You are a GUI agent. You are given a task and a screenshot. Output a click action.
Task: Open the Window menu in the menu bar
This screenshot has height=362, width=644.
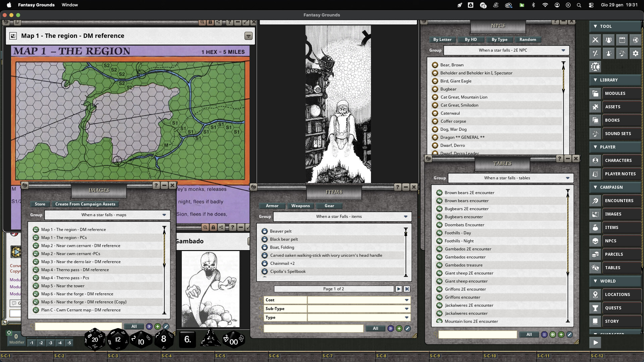[69, 5]
